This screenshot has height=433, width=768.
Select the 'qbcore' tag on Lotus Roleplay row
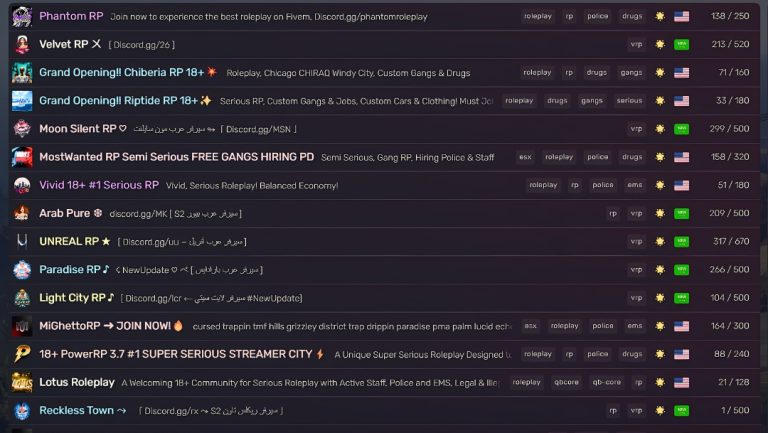(566, 382)
